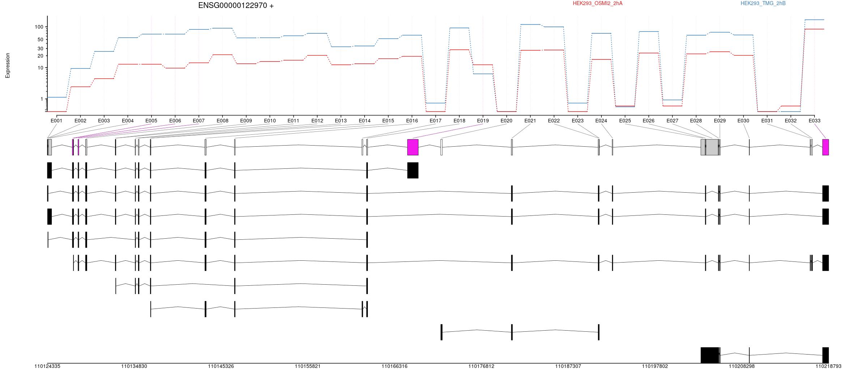Click genomic coordinate 110155821
Image resolution: width=868 pixels, height=373 pixels.
(x=308, y=366)
